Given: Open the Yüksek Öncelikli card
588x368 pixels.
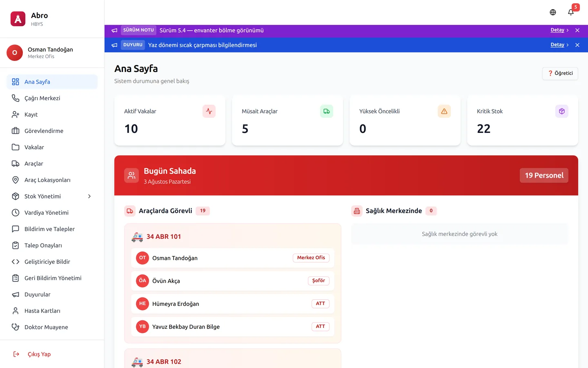Looking at the screenshot, I should [x=405, y=120].
